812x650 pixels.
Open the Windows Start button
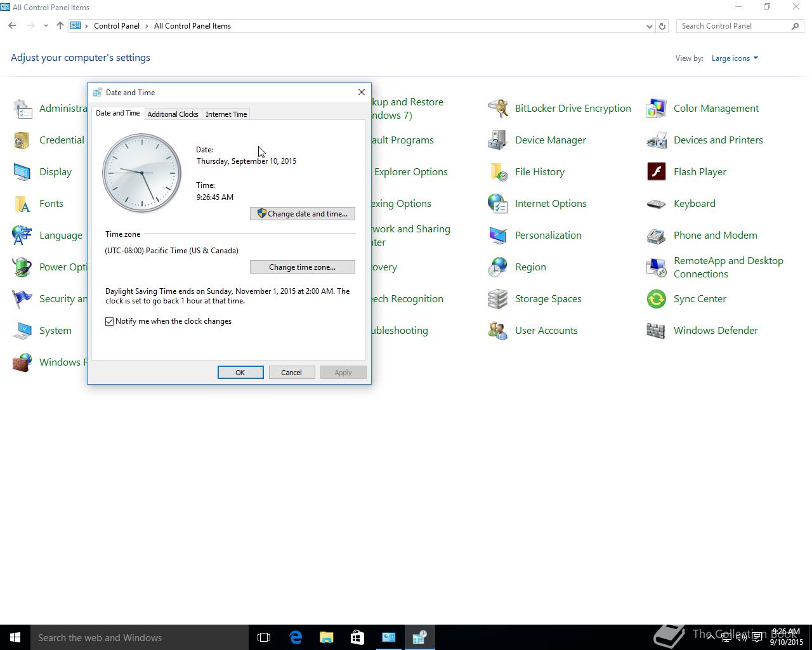coord(15,637)
